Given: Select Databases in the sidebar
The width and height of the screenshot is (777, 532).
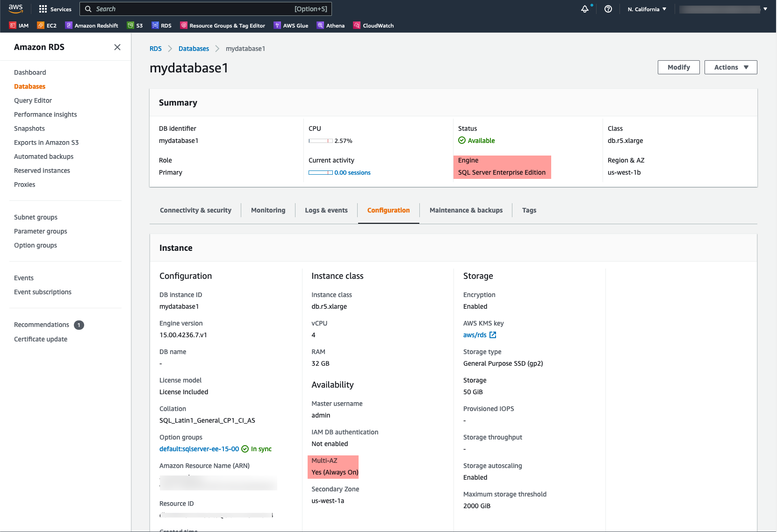Looking at the screenshot, I should [30, 86].
